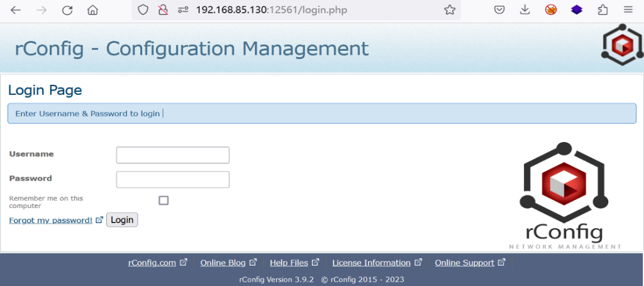Bookmark this page with the star
The width and height of the screenshot is (644, 286).
point(450,10)
